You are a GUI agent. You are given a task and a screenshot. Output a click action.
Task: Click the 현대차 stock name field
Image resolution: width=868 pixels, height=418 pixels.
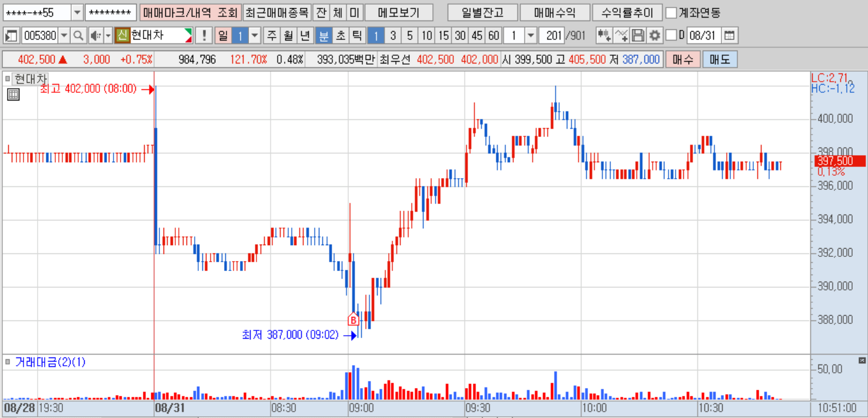coord(161,36)
